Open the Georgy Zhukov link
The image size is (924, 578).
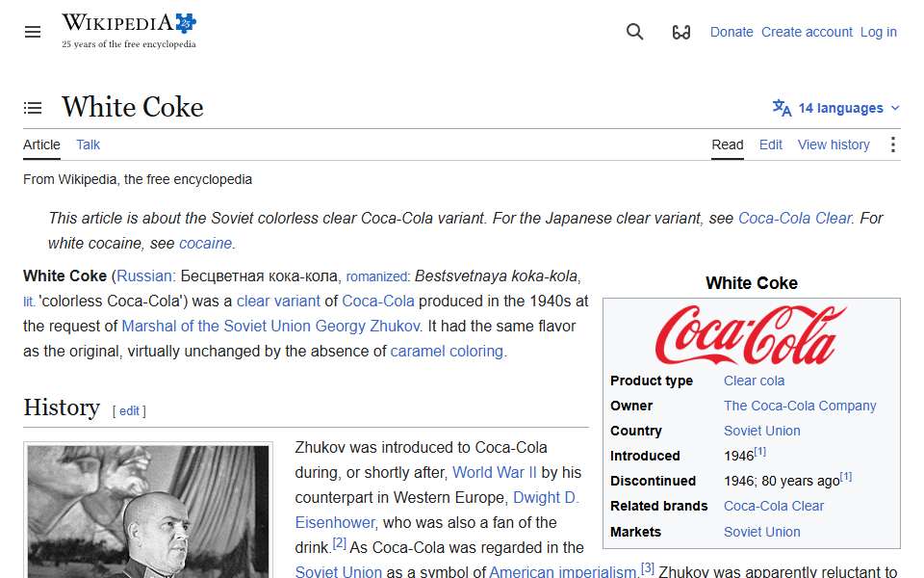click(x=368, y=327)
